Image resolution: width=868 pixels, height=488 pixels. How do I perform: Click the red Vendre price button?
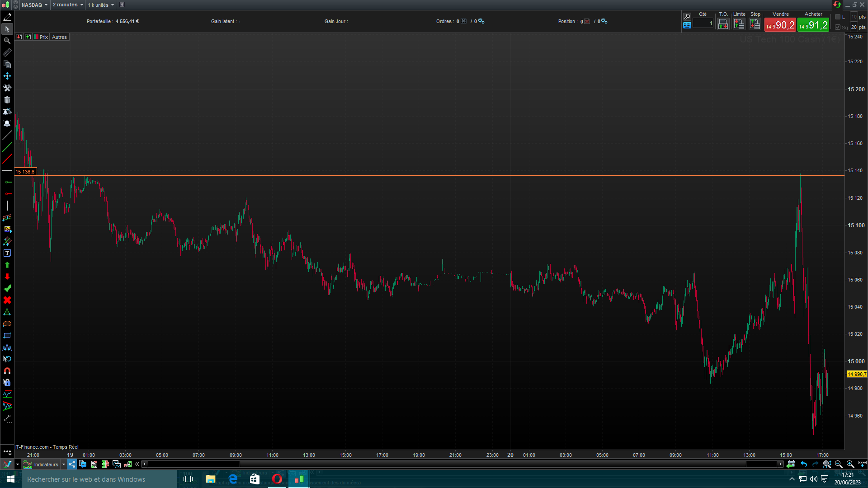(780, 25)
